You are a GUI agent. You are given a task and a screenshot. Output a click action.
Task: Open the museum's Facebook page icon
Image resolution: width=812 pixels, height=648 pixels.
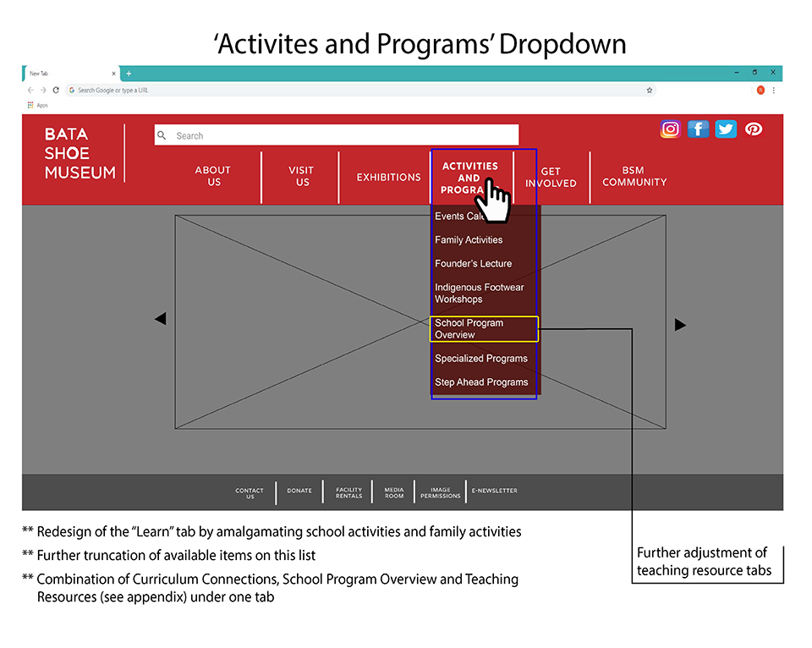698,129
